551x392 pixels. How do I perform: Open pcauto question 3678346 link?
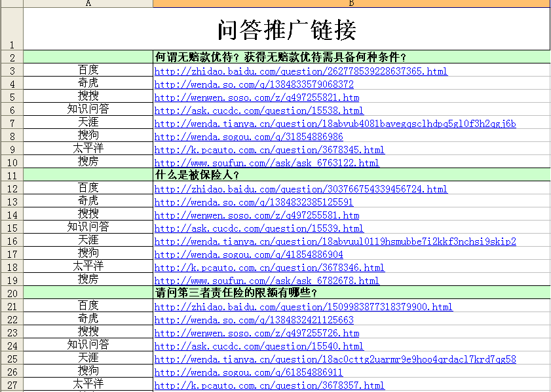pos(269,268)
